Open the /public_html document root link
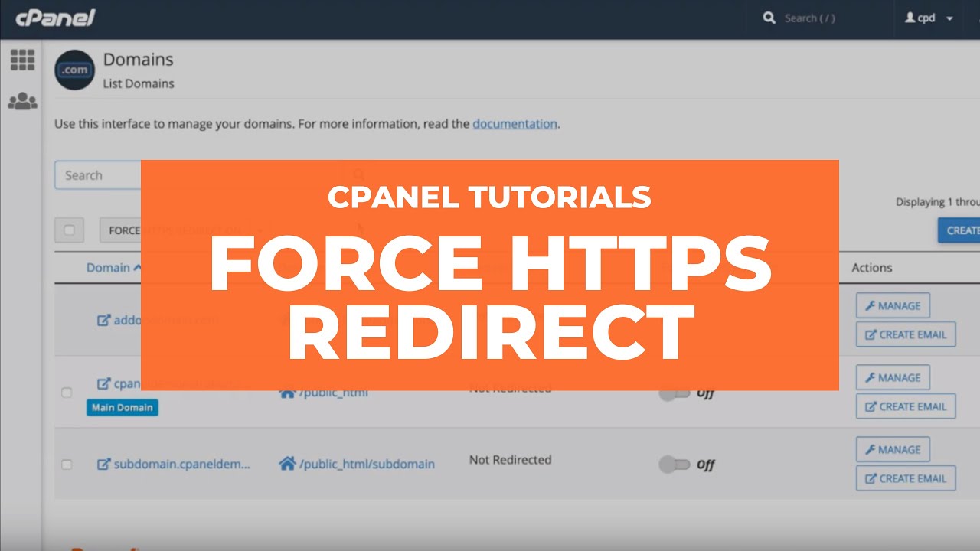 click(x=333, y=393)
